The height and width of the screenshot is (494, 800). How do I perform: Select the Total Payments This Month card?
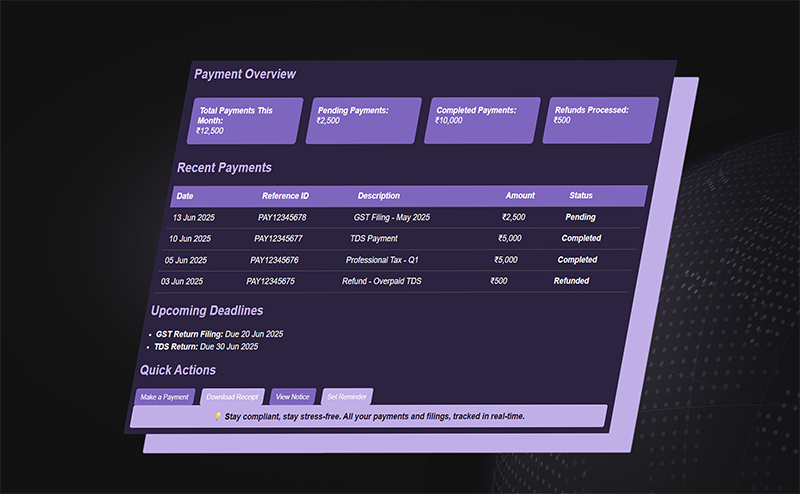(245, 120)
